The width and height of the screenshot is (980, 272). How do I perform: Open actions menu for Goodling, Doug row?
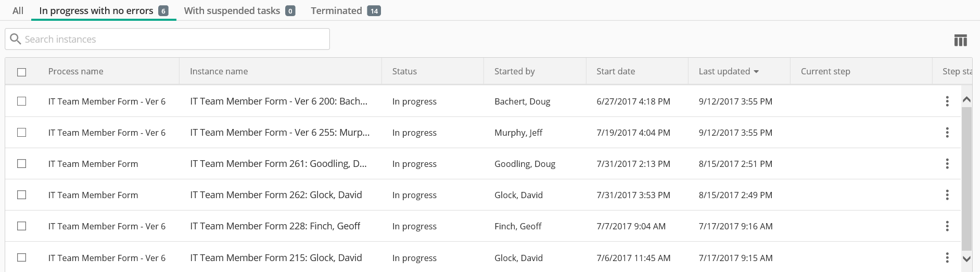coord(947,164)
